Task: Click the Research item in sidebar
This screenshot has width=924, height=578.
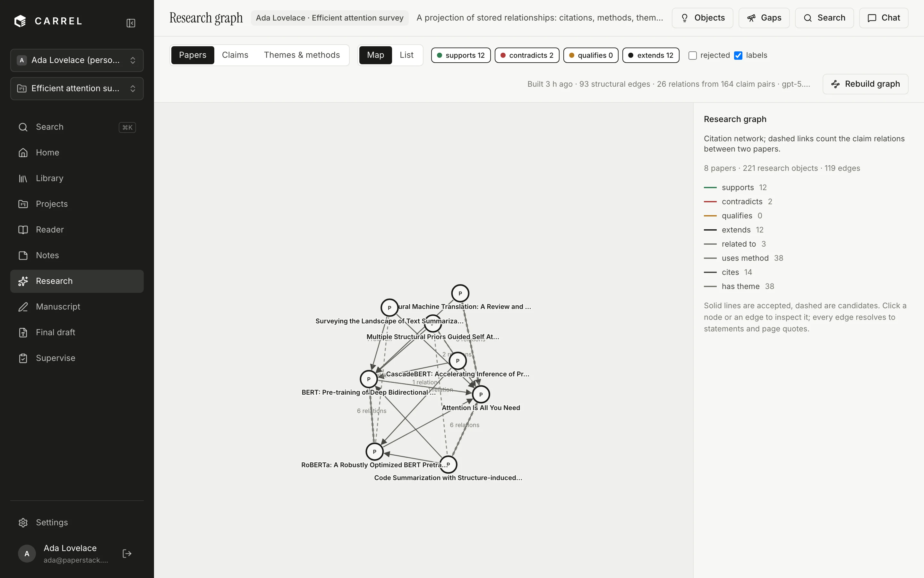Action: pyautogui.click(x=77, y=281)
